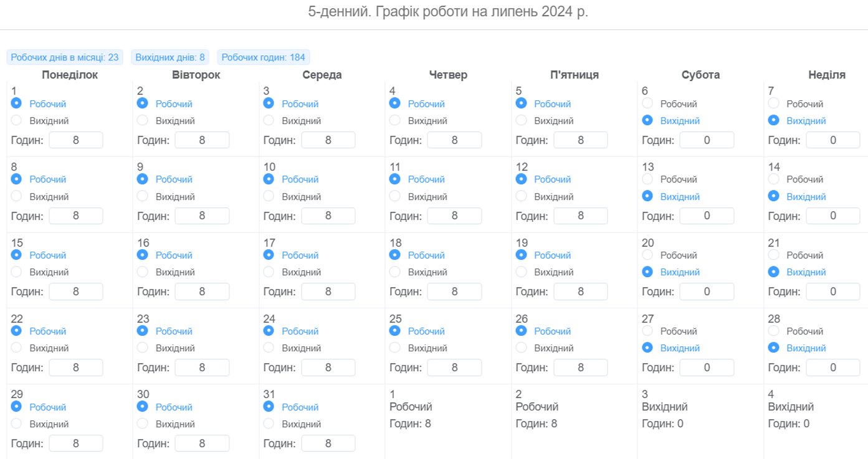Click the 'Вихідних днів: 8' badge

click(x=170, y=57)
